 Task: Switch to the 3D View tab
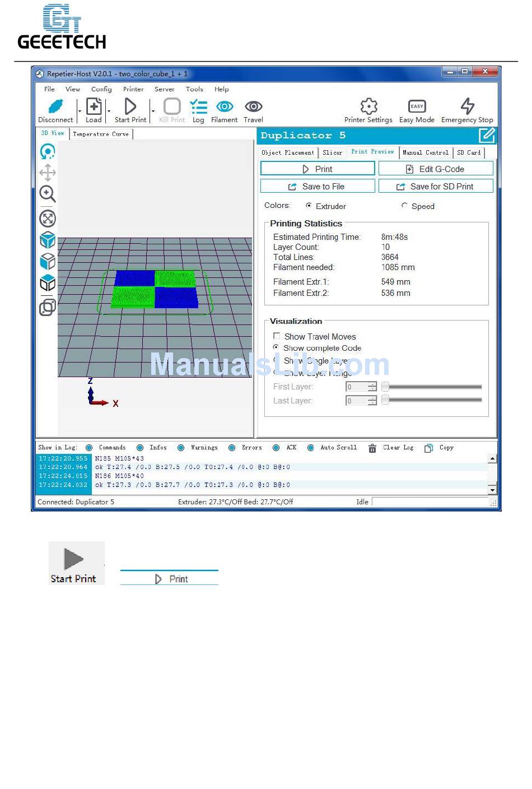pyautogui.click(x=53, y=133)
